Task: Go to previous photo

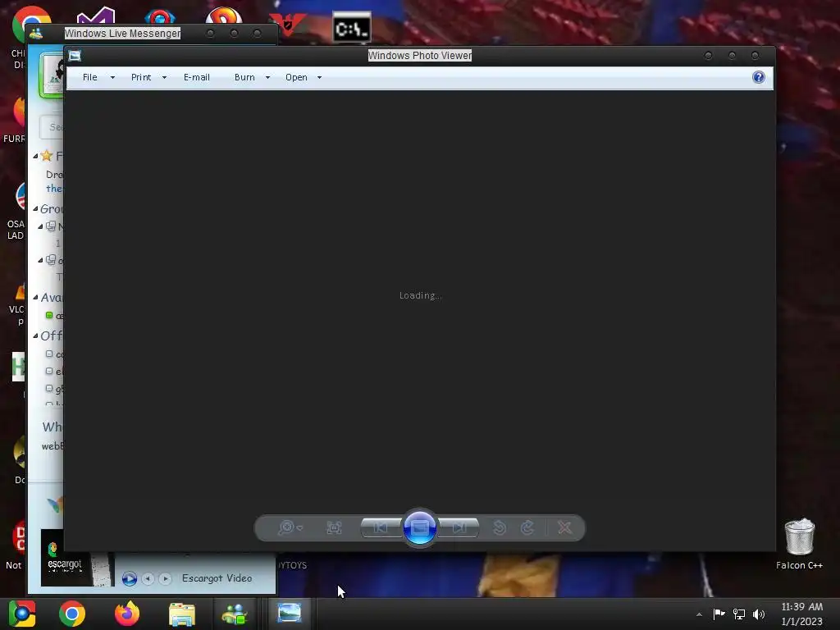Action: (x=381, y=527)
